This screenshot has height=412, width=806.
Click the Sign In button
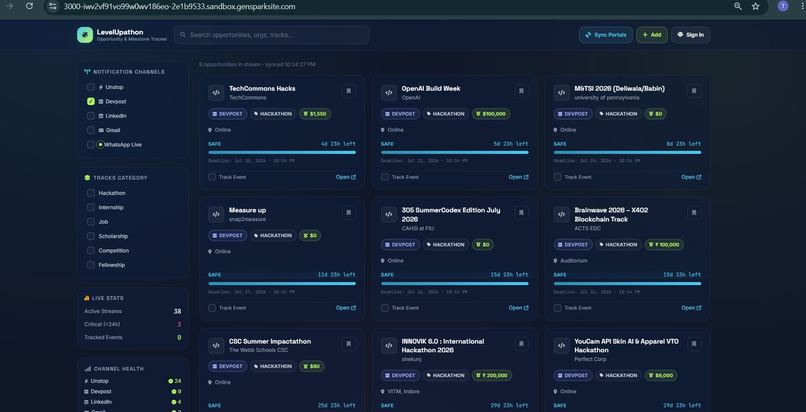[690, 35]
